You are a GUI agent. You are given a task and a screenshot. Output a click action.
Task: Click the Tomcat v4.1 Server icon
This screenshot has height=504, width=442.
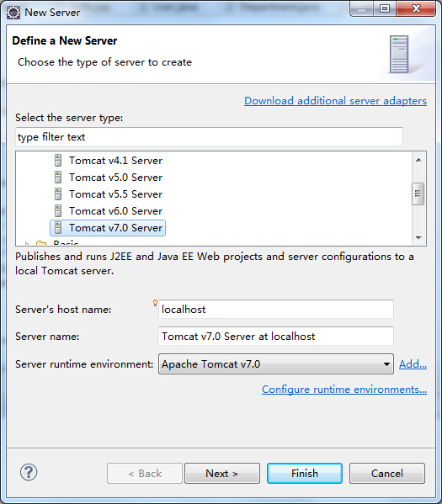tap(58, 160)
